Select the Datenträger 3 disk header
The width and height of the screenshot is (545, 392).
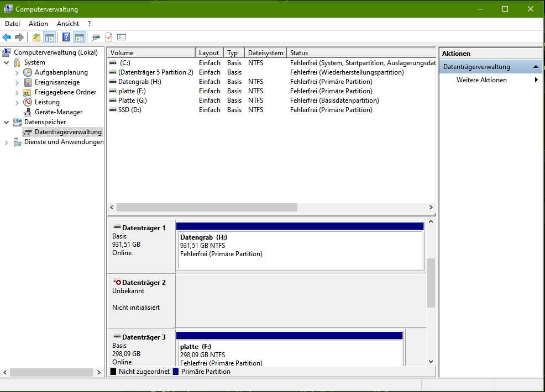point(141,347)
